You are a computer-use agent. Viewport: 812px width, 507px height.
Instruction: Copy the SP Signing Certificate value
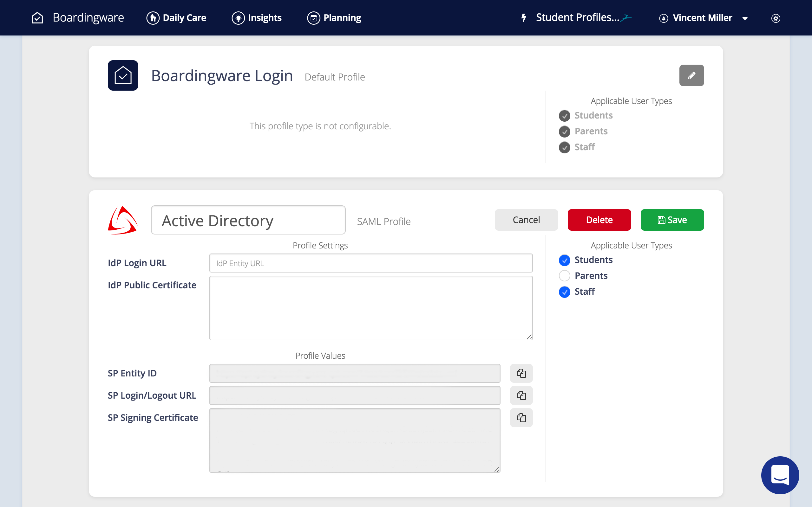[521, 417]
